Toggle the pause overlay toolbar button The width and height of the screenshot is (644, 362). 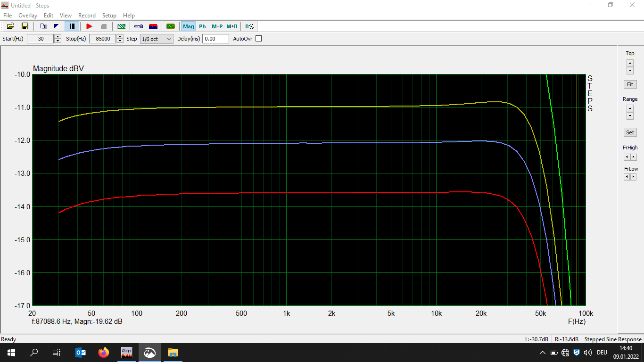[72, 26]
